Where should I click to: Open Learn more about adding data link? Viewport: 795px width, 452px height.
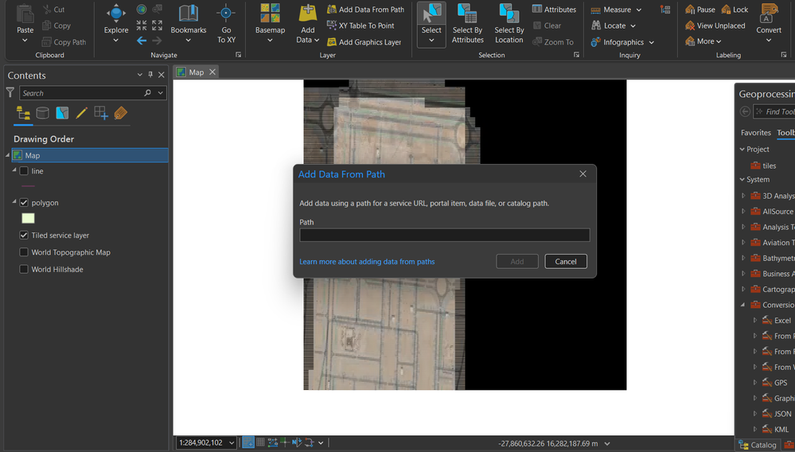pos(367,262)
